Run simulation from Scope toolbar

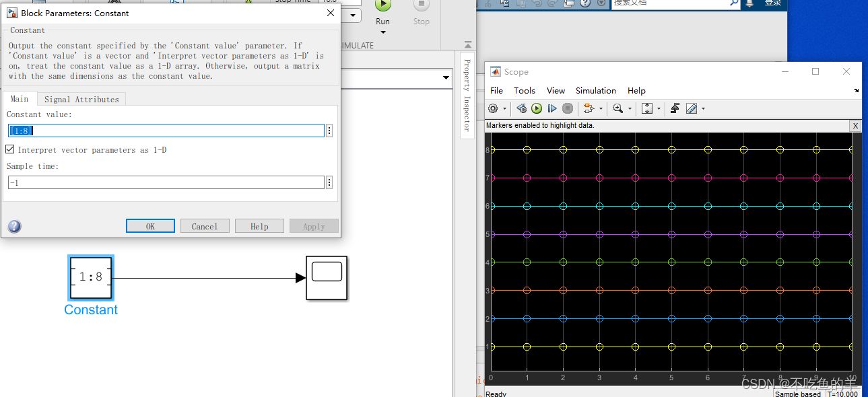point(537,108)
